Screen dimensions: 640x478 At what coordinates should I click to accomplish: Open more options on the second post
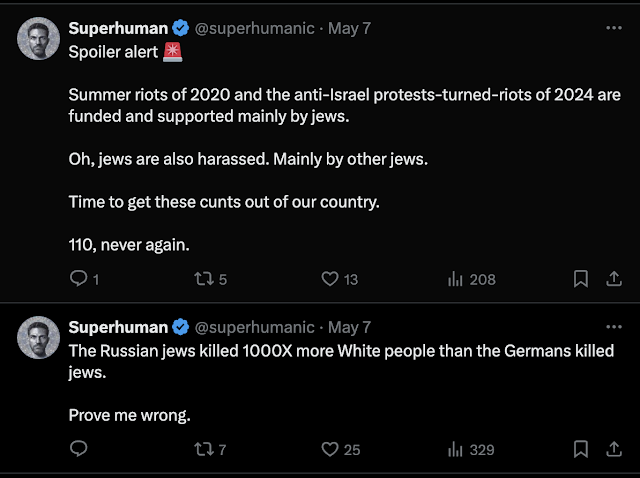click(614, 327)
